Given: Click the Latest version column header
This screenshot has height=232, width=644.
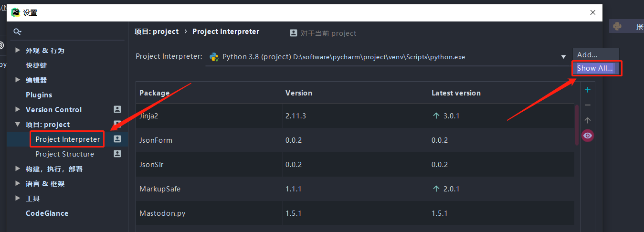Looking at the screenshot, I should 456,93.
